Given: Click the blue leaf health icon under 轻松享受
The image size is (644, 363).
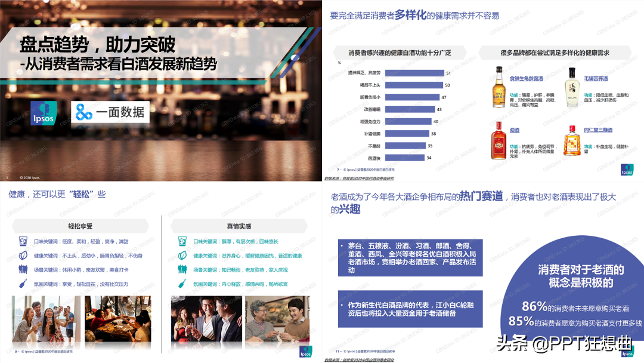Looking at the screenshot, I should coord(23,256).
